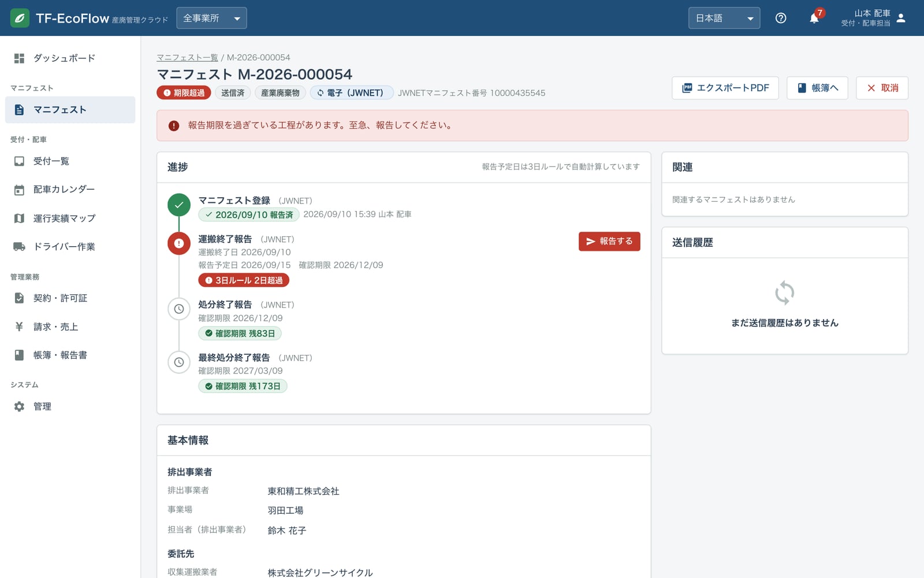Click the ダッシュボード grid icon
Viewport: 924px width, 578px height.
click(19, 58)
